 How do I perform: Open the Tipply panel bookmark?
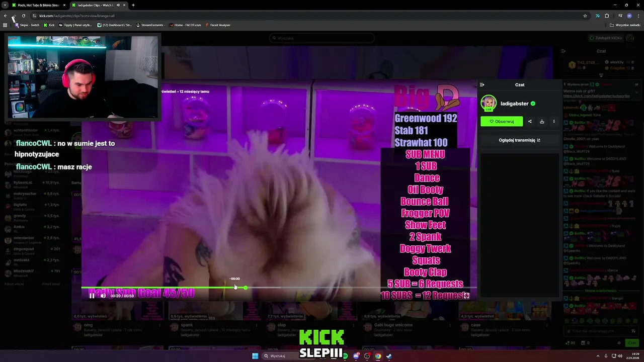coord(75,25)
